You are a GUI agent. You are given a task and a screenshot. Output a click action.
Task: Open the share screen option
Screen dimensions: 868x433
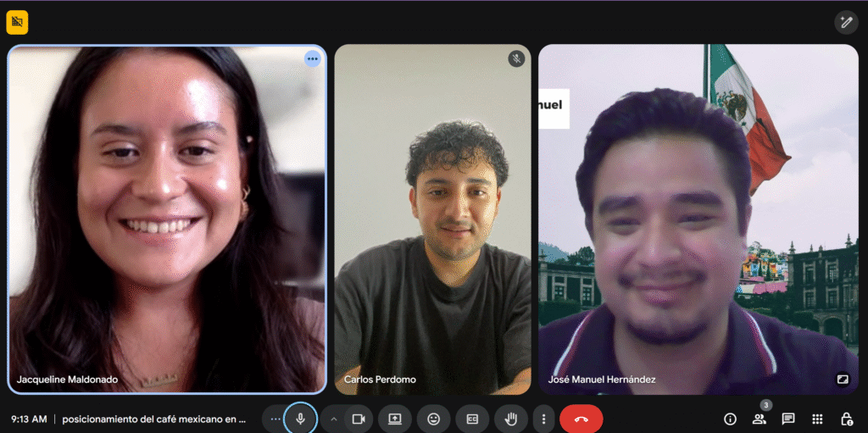pos(395,419)
